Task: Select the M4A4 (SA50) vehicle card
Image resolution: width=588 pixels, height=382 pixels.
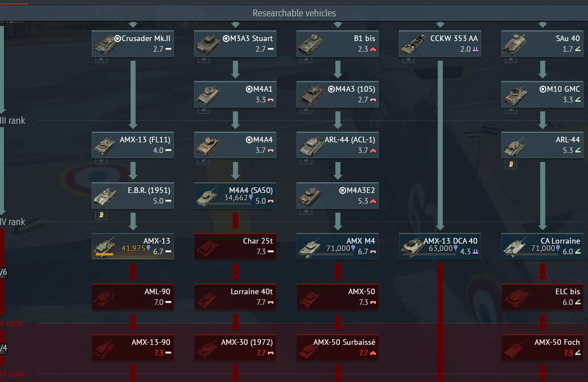Action: pyautogui.click(x=235, y=195)
